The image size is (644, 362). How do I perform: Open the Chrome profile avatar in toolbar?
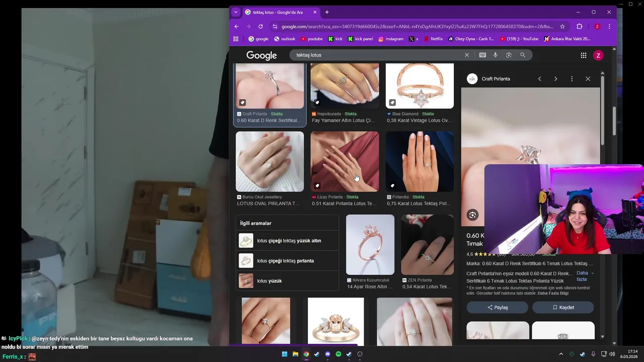pyautogui.click(x=597, y=27)
